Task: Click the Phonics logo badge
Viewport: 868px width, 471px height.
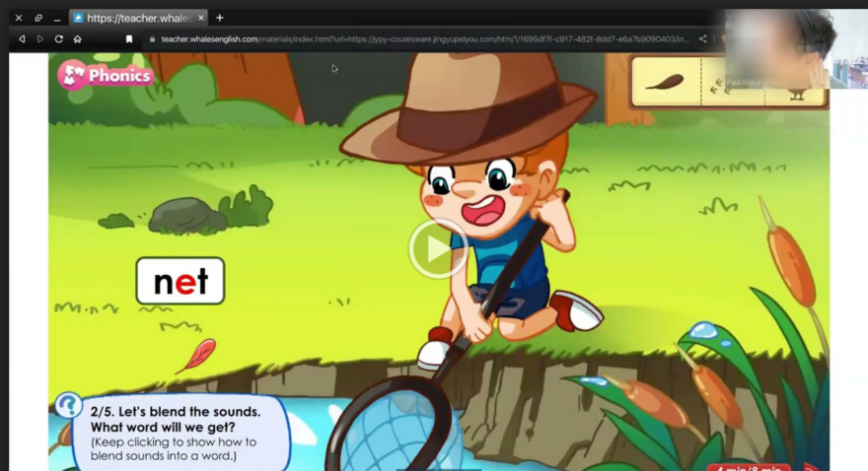Action: (x=106, y=75)
